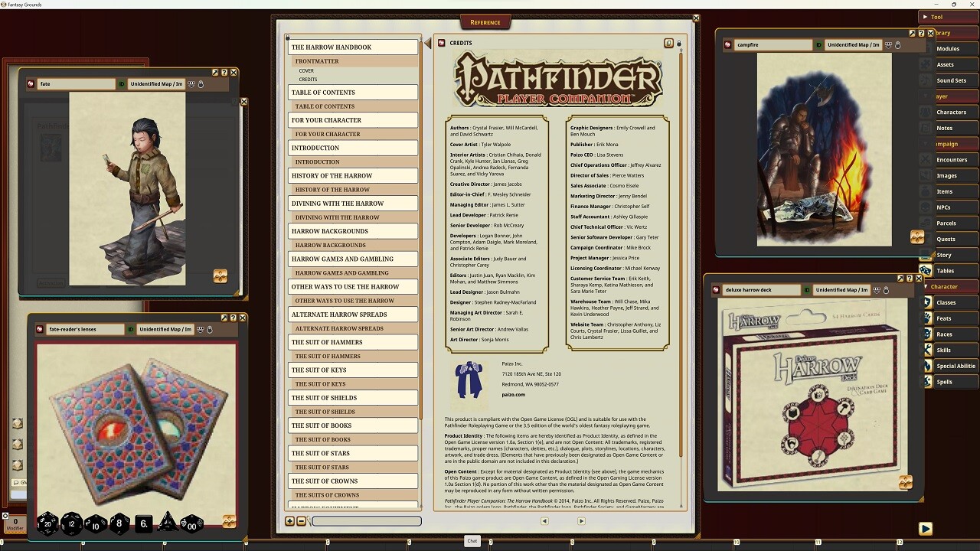Roll the d8 die

point(119,523)
